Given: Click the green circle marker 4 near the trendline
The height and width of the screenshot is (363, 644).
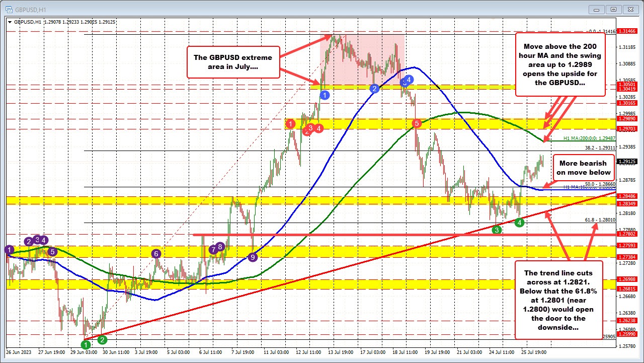Looking at the screenshot, I should pos(520,222).
